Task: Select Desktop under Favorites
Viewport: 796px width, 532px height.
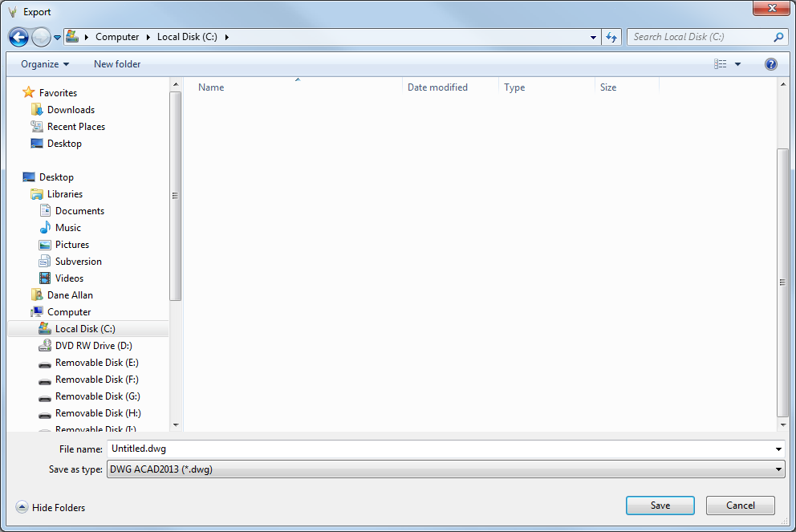Action: pyautogui.click(x=64, y=143)
